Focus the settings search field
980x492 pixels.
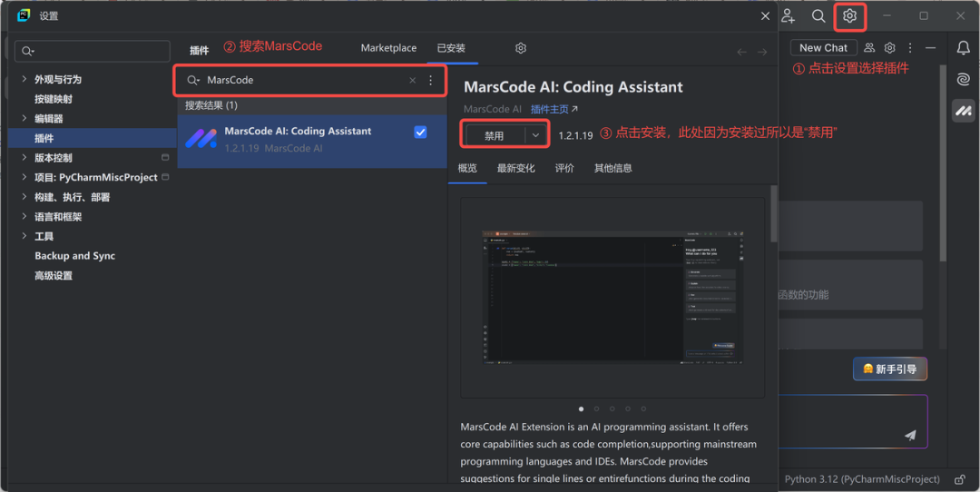[92, 51]
